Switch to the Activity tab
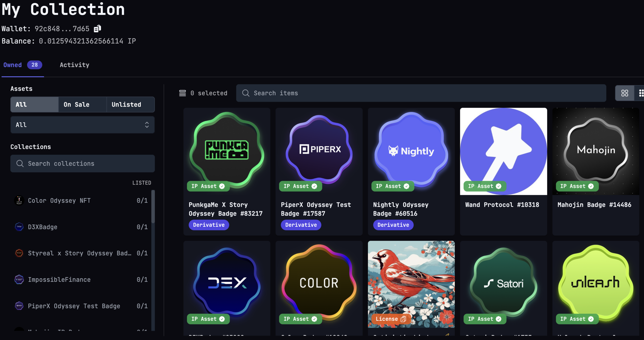The image size is (644, 340). [74, 65]
